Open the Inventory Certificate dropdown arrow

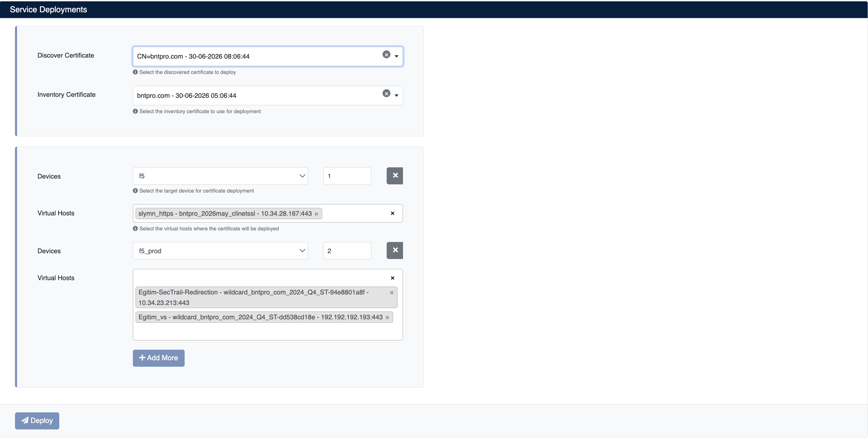397,95
